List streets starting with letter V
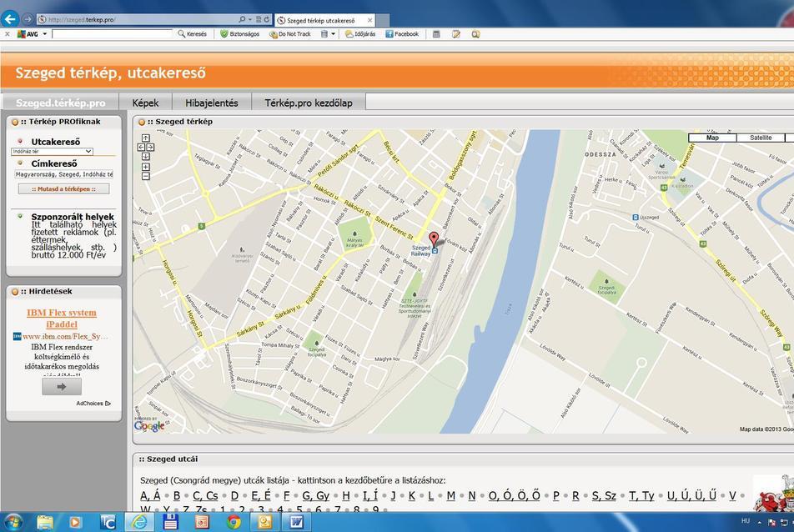 (732, 495)
